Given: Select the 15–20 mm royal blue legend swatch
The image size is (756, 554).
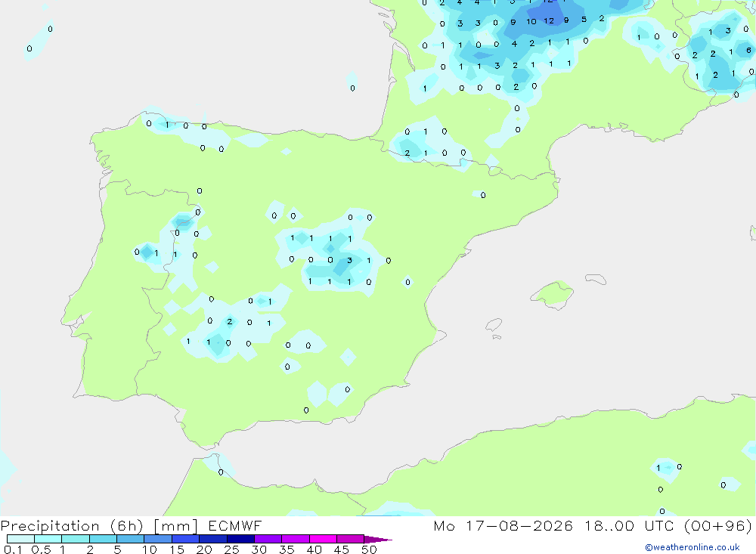Looking at the screenshot, I should tap(185, 539).
